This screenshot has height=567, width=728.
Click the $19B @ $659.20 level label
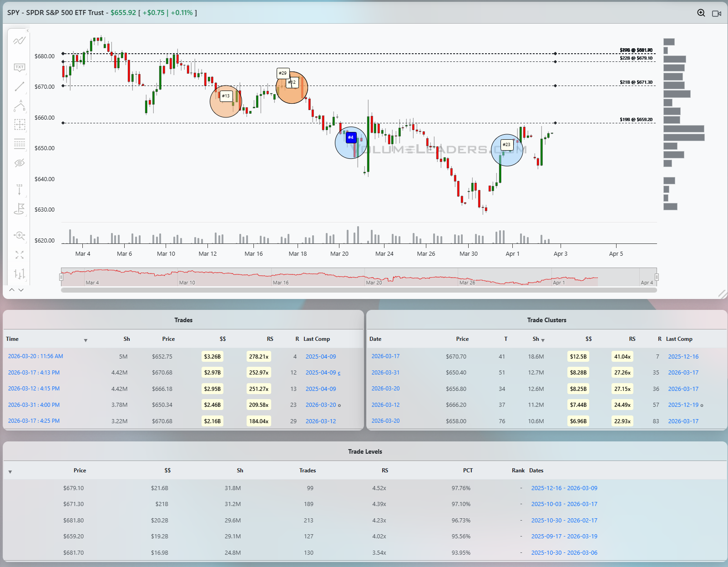coord(636,120)
